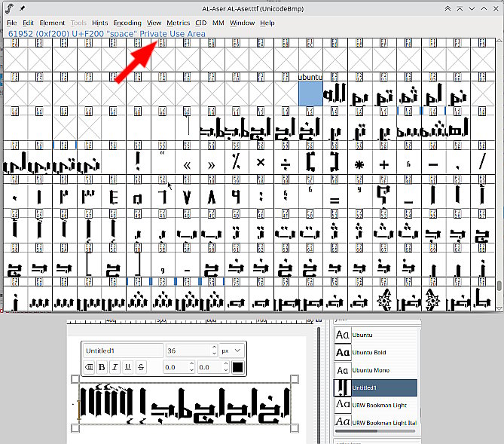Select Ubuntu Bold in font list

[x=371, y=352]
